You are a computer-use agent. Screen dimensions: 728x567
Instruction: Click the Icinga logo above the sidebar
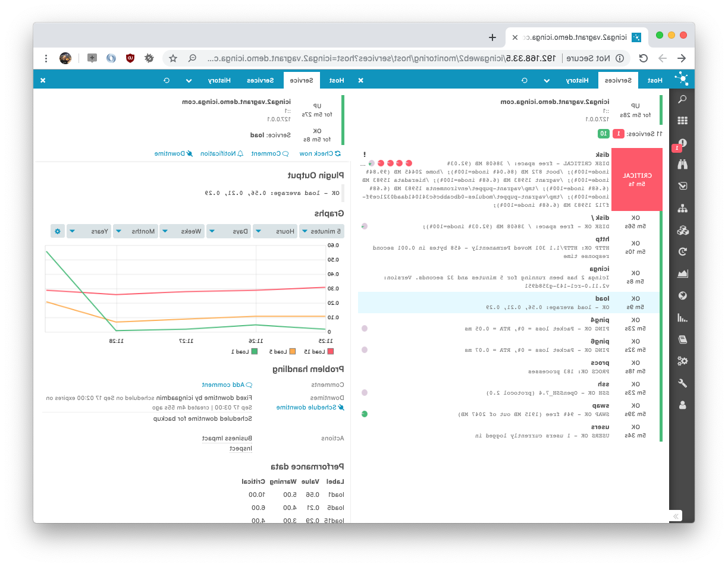pyautogui.click(x=682, y=79)
